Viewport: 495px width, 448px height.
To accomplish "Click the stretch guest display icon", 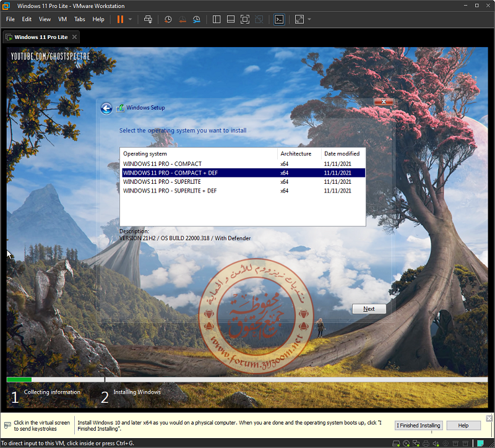I will 299,19.
